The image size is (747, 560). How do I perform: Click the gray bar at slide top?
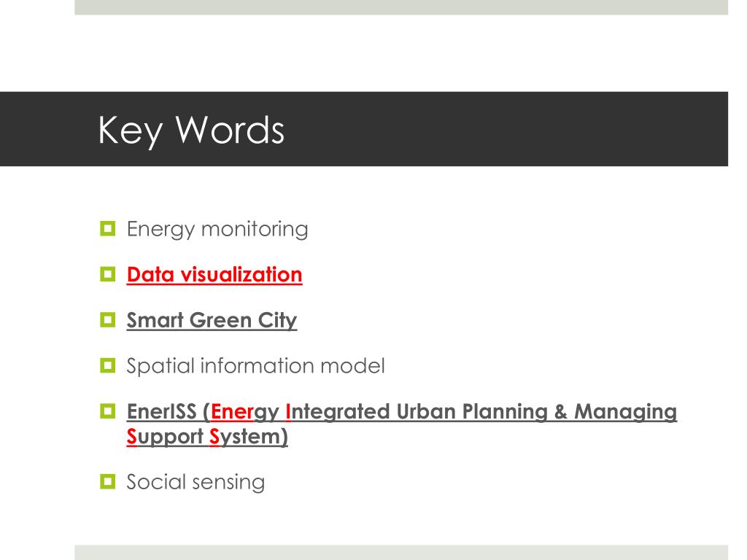(401, 7)
